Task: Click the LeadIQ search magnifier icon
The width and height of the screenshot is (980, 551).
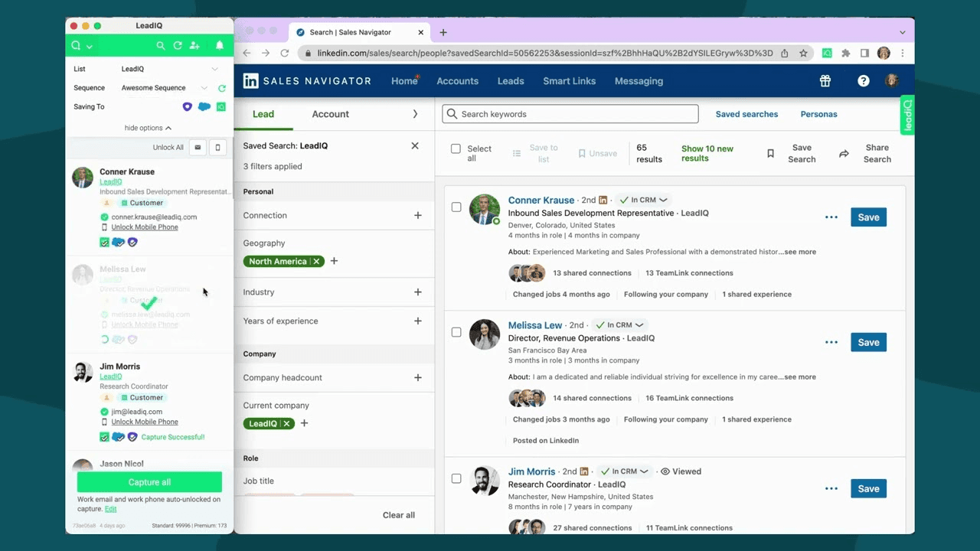Action: (161, 46)
